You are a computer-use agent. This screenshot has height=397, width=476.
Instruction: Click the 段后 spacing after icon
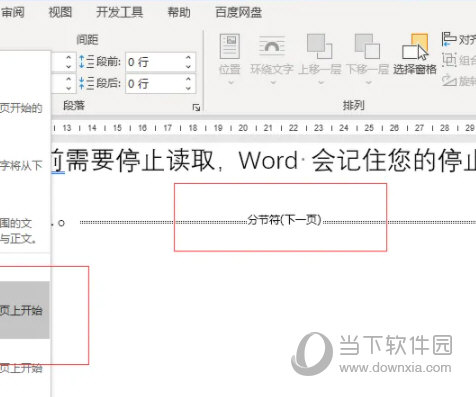[x=86, y=83]
